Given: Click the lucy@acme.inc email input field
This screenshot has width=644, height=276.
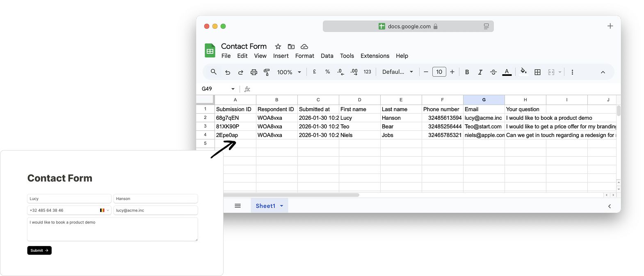Looking at the screenshot, I should point(155,210).
